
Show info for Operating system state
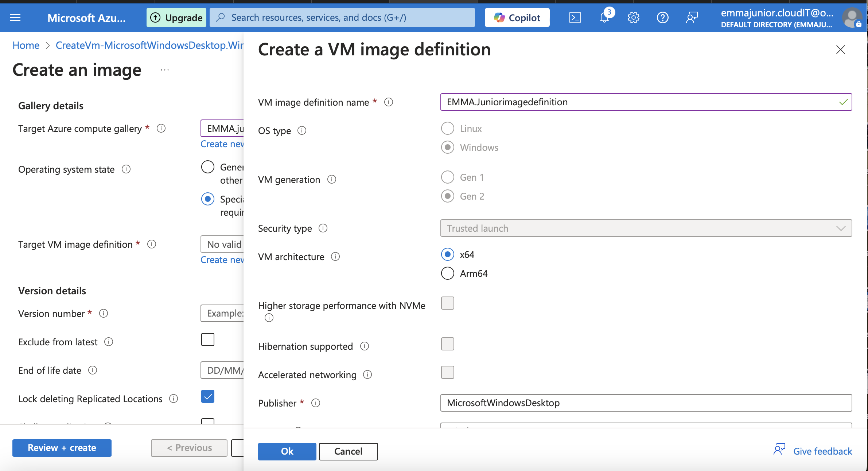[x=126, y=169]
